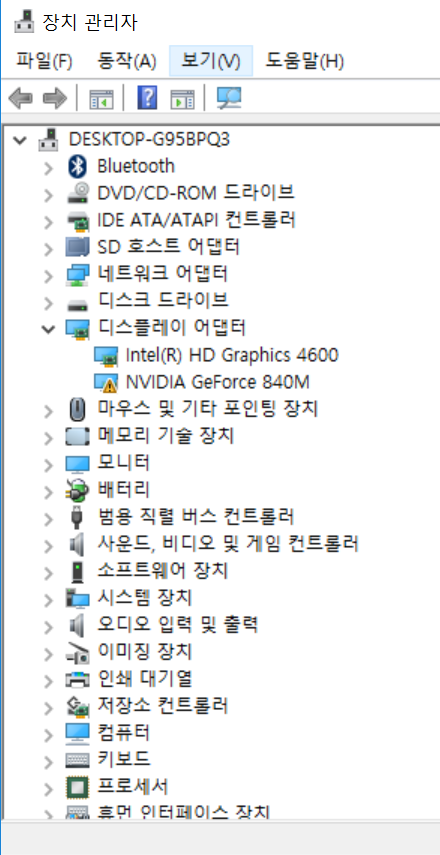Image resolution: width=440 pixels, height=855 pixels.
Task: Click the mouse icon beside 마우스 및 기타 포인팅 장치
Action: (78, 409)
